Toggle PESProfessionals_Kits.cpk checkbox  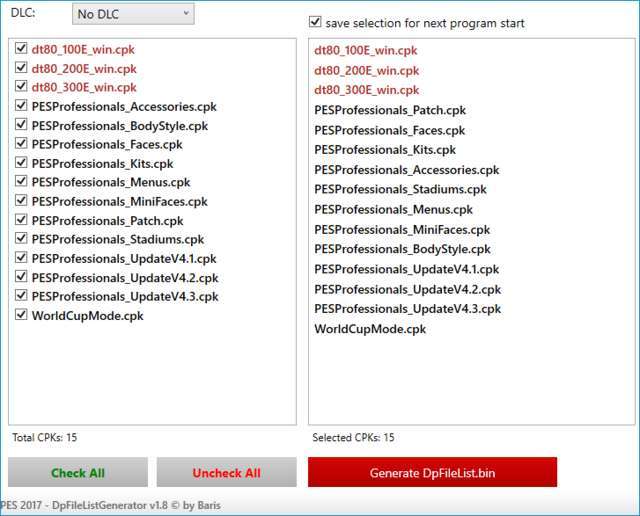(21, 162)
